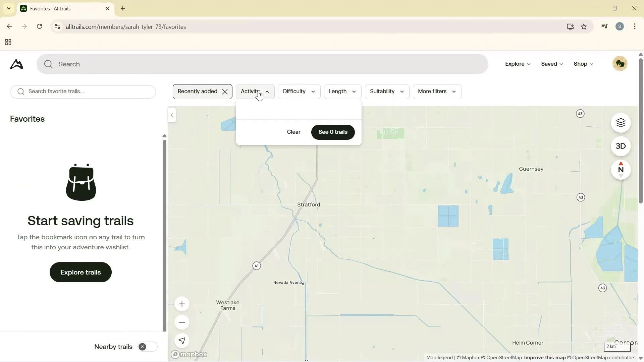Click the Mapbox logo on the map
Screen dimensions: 644x362
click(189, 354)
